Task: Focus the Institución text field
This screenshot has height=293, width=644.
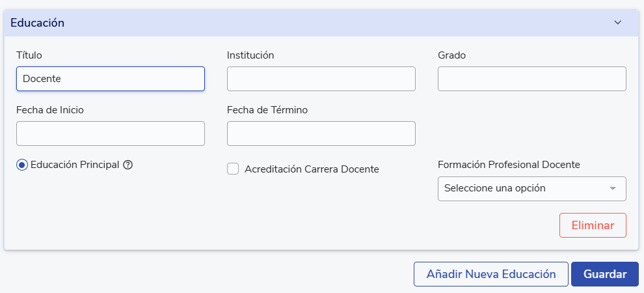Action: 321,79
